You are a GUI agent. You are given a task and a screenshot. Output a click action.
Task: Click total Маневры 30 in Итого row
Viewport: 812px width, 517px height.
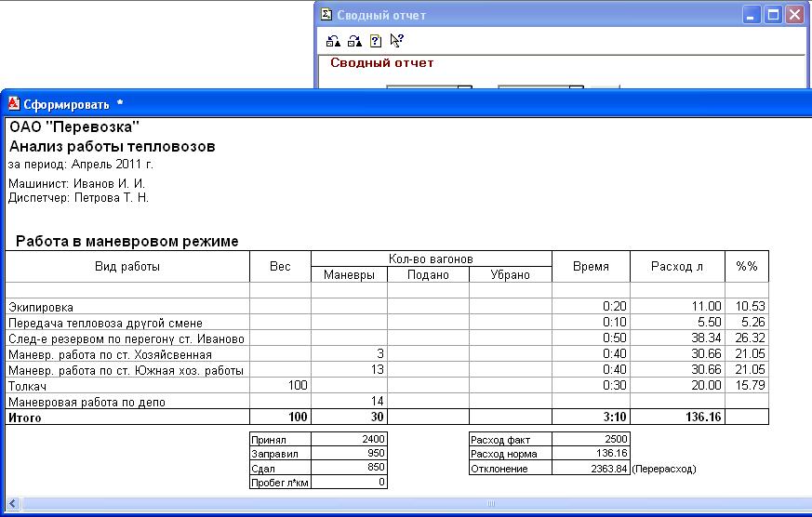(378, 418)
